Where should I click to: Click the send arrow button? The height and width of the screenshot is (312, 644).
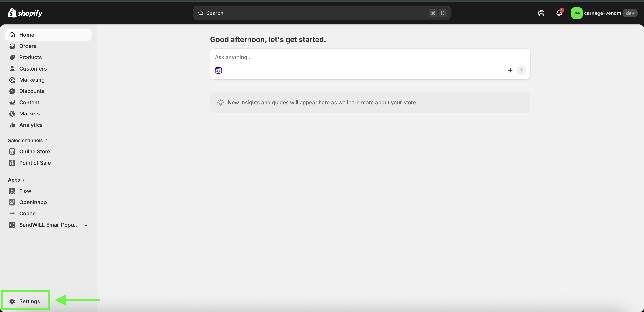tap(521, 70)
